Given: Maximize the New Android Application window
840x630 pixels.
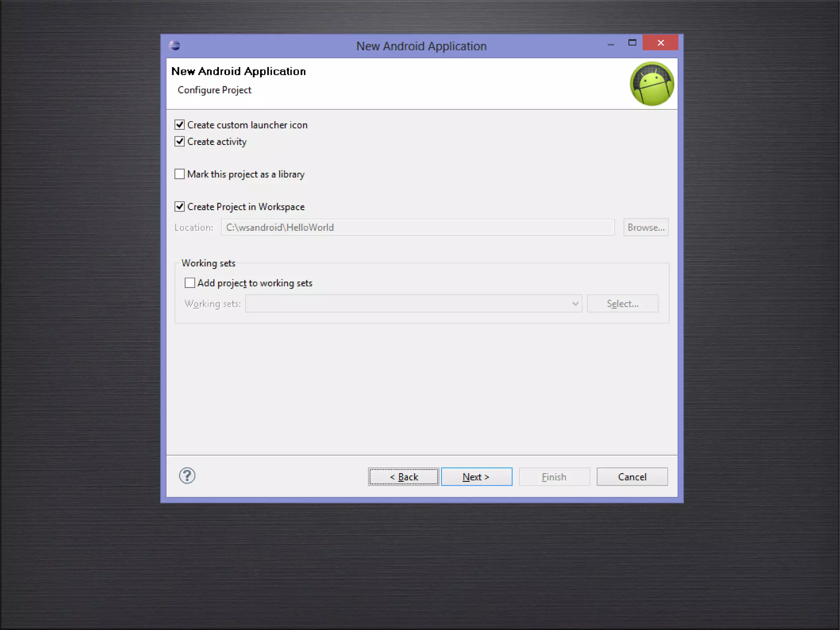Looking at the screenshot, I should [632, 43].
